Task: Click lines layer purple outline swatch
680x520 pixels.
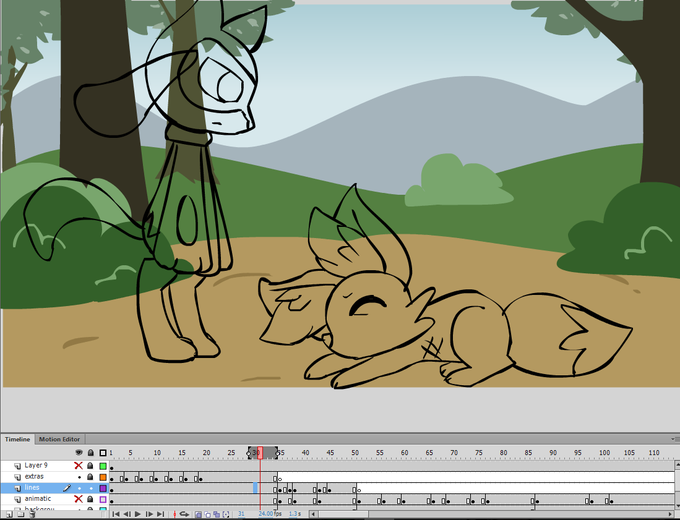Action: click(103, 488)
